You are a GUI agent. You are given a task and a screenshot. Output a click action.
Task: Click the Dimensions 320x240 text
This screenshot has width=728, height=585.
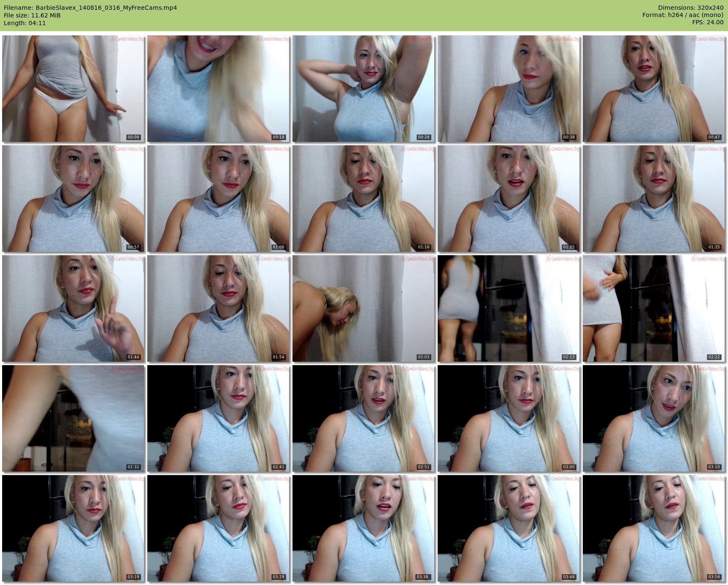[691, 8]
